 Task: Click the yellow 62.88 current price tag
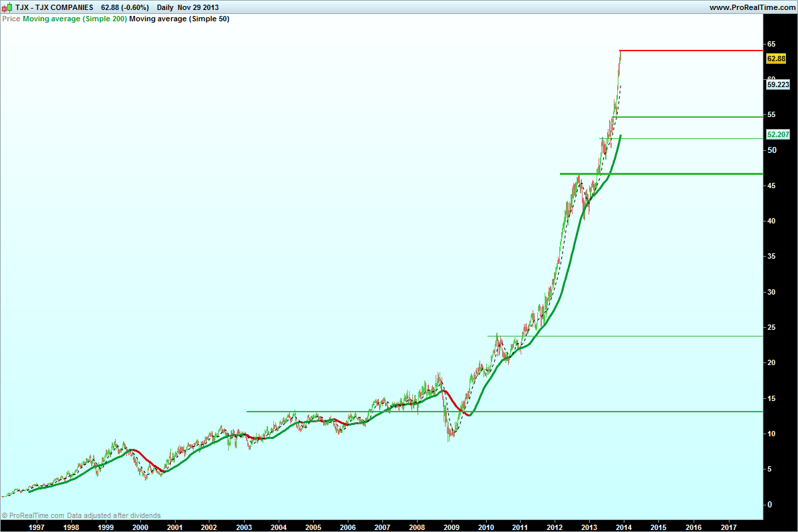coord(777,59)
